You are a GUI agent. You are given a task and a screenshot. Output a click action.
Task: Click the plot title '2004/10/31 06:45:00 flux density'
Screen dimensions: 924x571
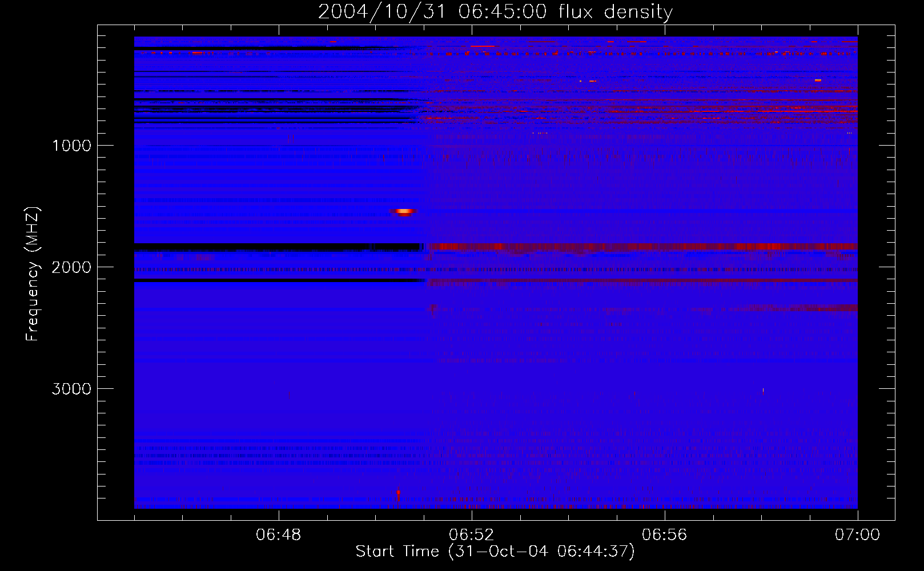495,11
